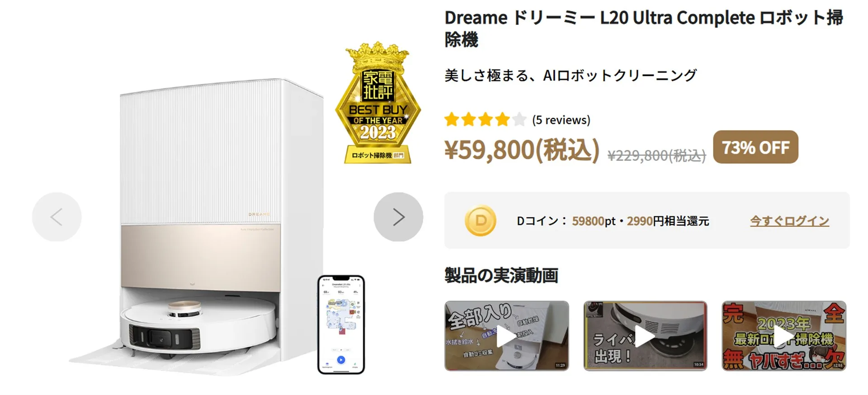Click the gold D coin icon
Viewport: 868px width, 395px height.
[x=481, y=221]
